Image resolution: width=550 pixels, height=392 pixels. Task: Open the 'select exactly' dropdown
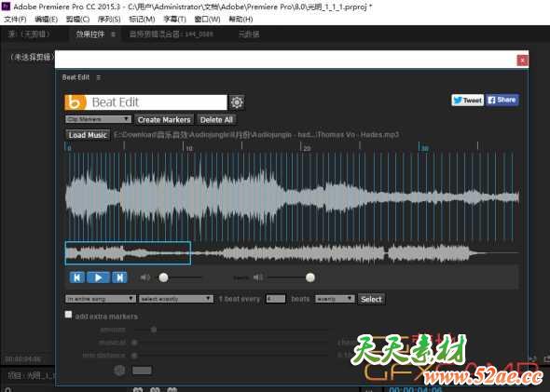point(176,299)
